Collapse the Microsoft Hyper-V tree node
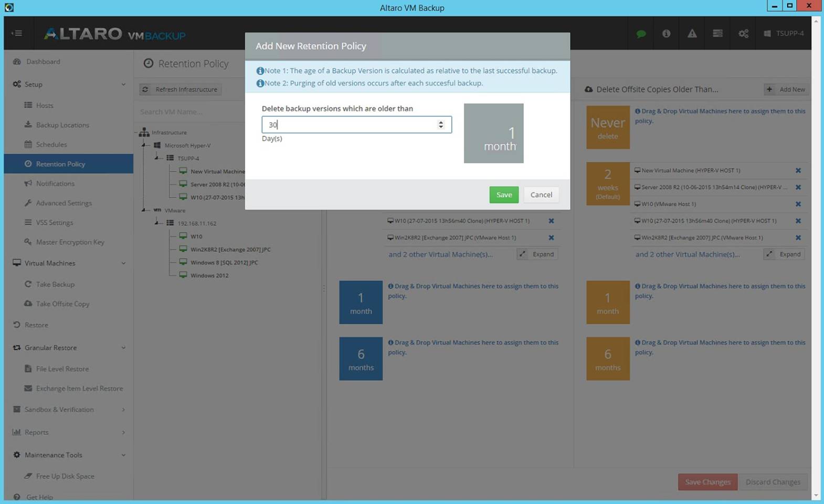824x504 pixels. click(144, 145)
